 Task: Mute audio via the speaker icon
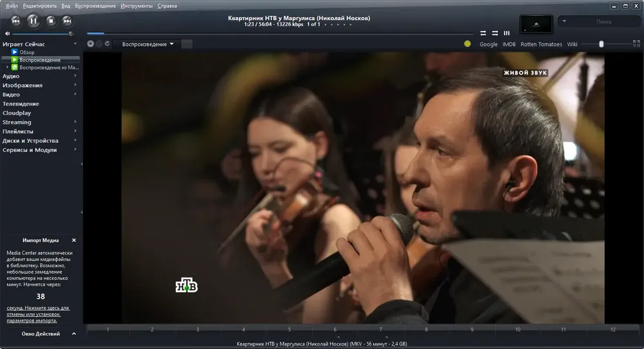tap(7, 33)
